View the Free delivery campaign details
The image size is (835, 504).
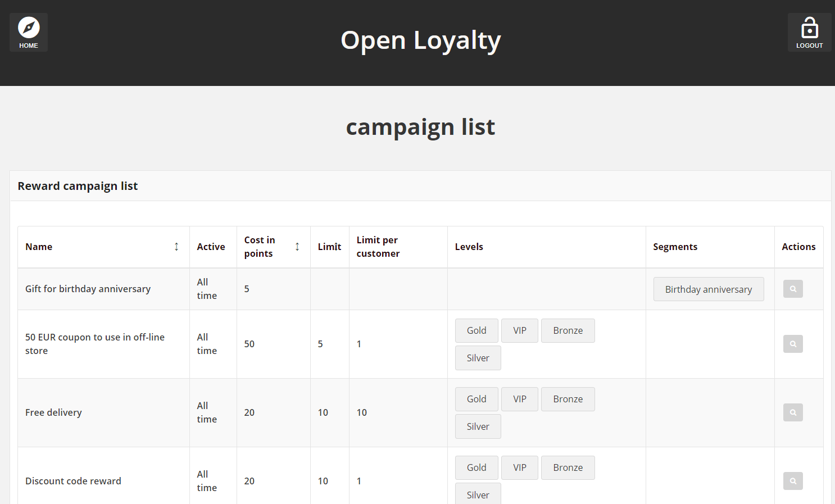pyautogui.click(x=793, y=412)
